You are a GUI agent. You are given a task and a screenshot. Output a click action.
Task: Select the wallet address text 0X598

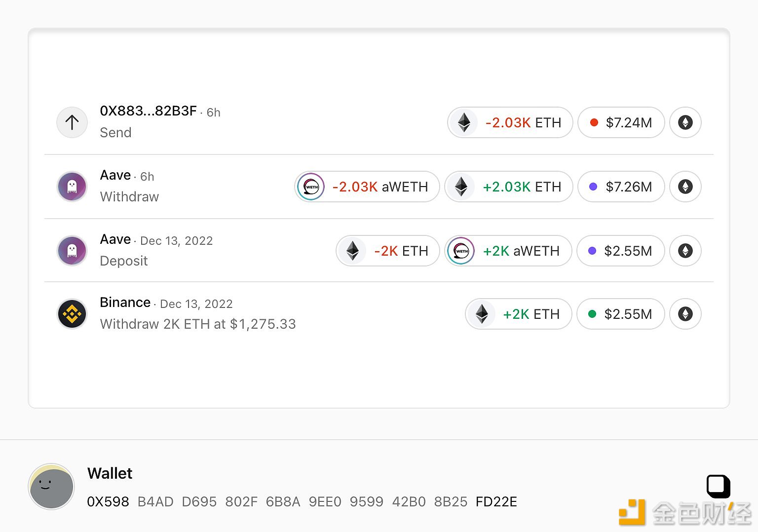click(x=108, y=502)
